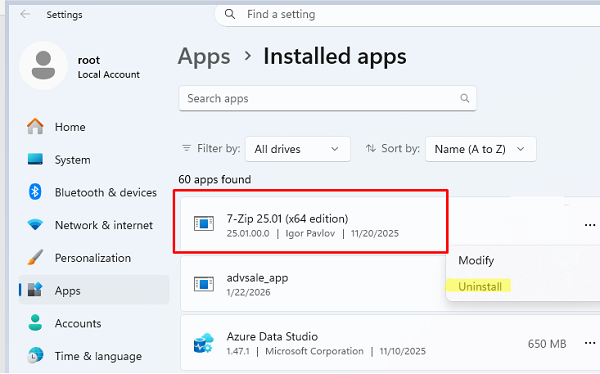Click the Search apps field
This screenshot has width=600, height=374.
click(328, 98)
